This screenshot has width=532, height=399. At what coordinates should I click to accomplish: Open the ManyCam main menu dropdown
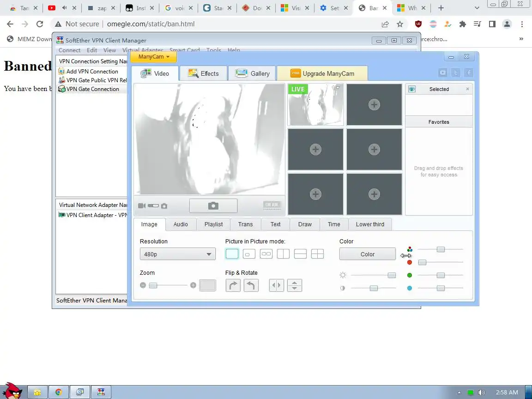click(x=154, y=57)
